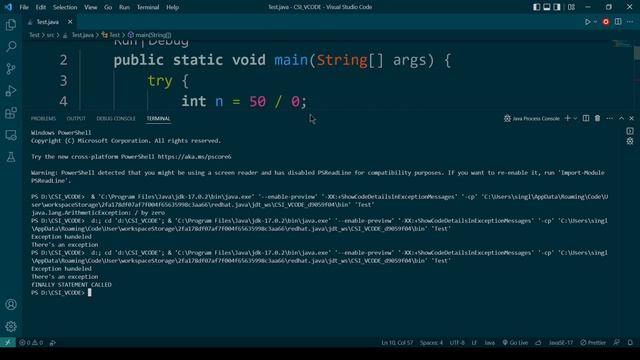This screenshot has width=640, height=360.
Task: Run the Java file with play button
Action: coord(587,22)
